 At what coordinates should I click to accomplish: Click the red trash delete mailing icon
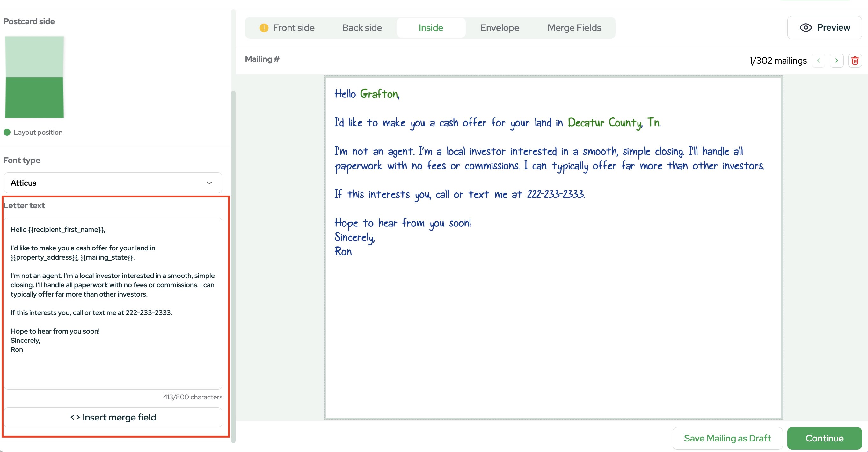click(855, 61)
